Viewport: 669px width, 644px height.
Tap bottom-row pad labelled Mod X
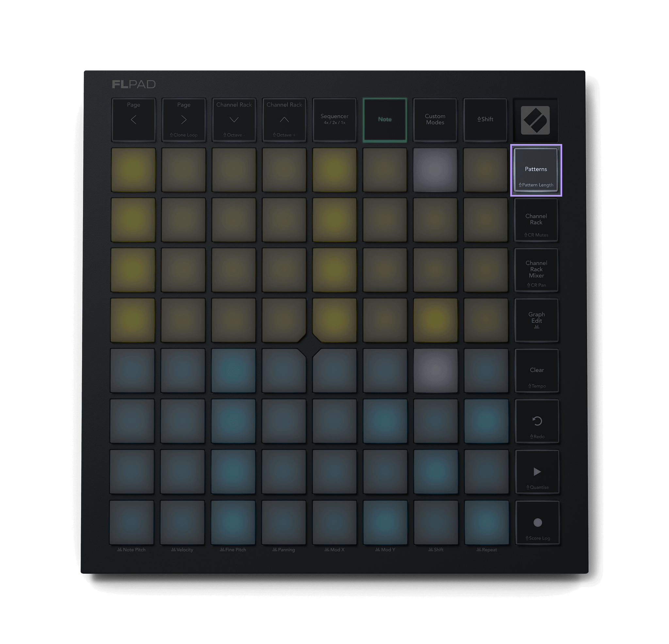(x=334, y=522)
